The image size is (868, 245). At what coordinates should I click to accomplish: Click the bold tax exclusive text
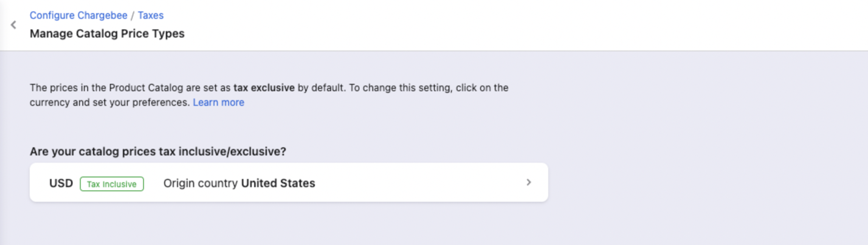coord(264,88)
